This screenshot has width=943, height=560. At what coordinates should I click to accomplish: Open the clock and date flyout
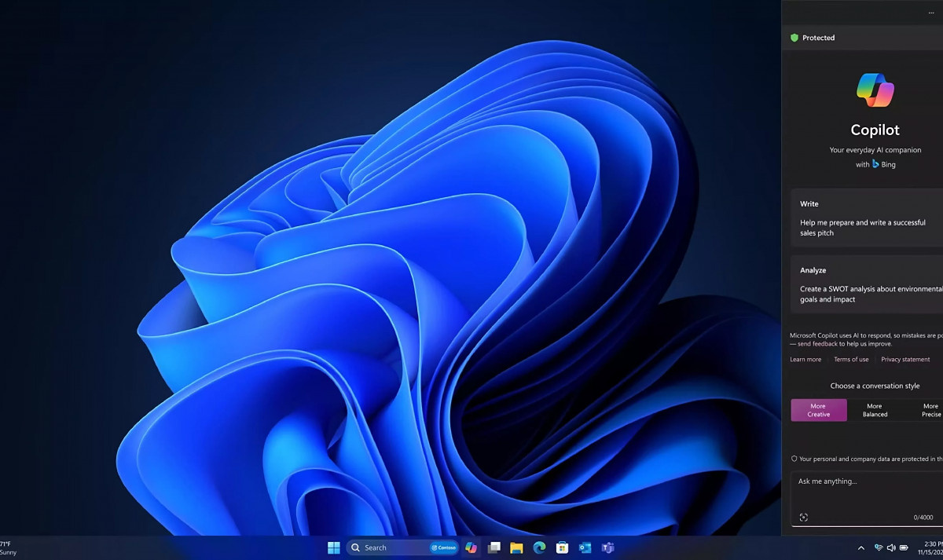(930, 547)
